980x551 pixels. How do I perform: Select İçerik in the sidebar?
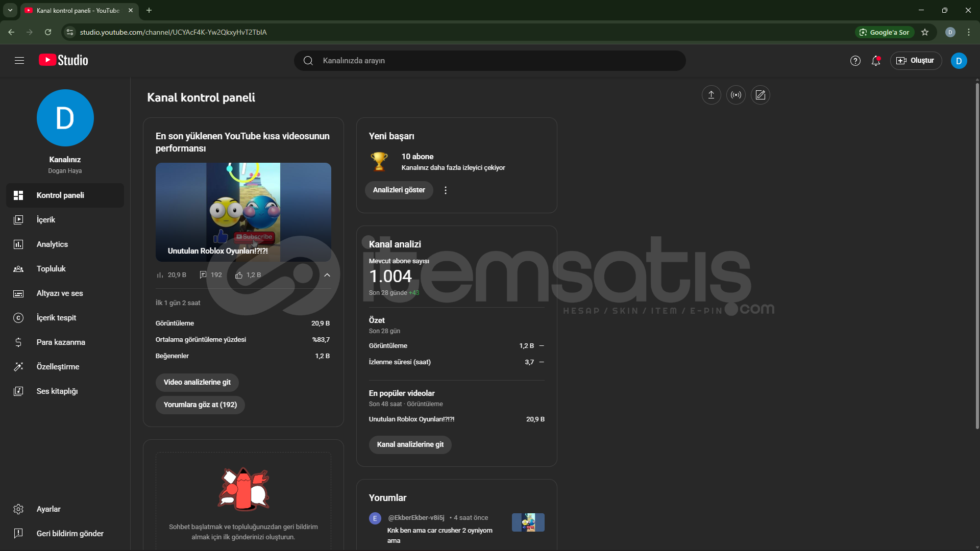click(x=46, y=220)
